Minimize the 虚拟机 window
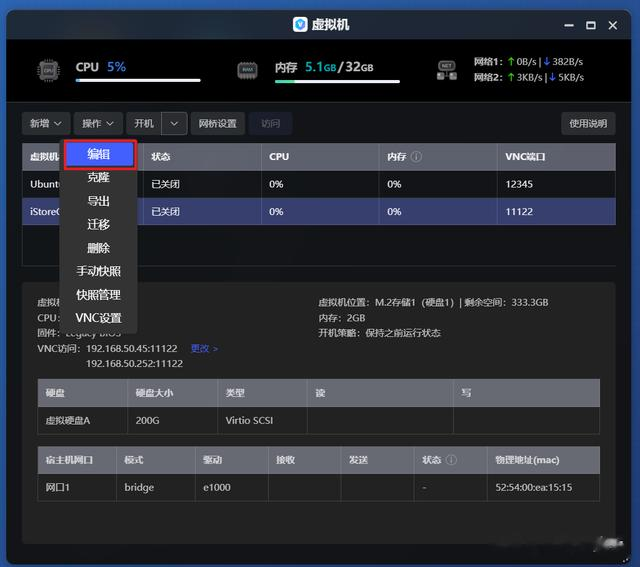Image resolution: width=640 pixels, height=567 pixels. coord(569,25)
